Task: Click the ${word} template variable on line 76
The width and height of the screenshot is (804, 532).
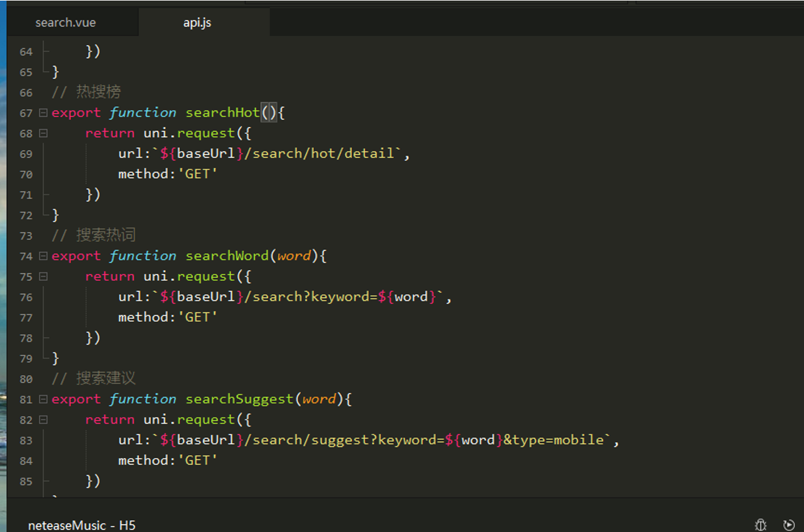Action: [x=407, y=297]
